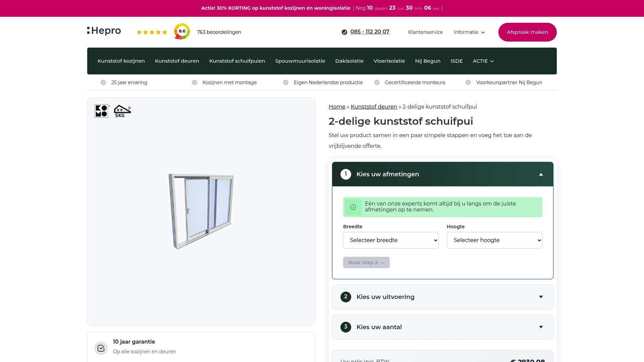Click the sliding door product image
Screen dimensions: 644x362
[201, 211]
